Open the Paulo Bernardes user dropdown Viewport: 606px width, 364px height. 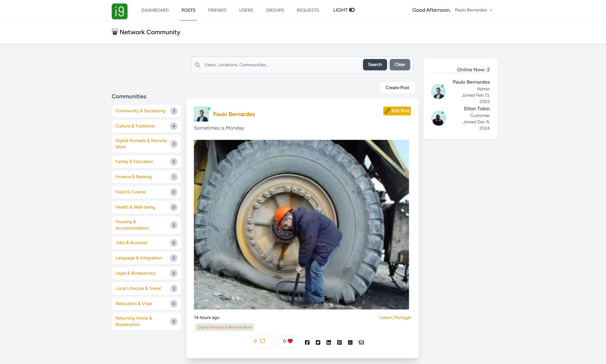tap(473, 10)
